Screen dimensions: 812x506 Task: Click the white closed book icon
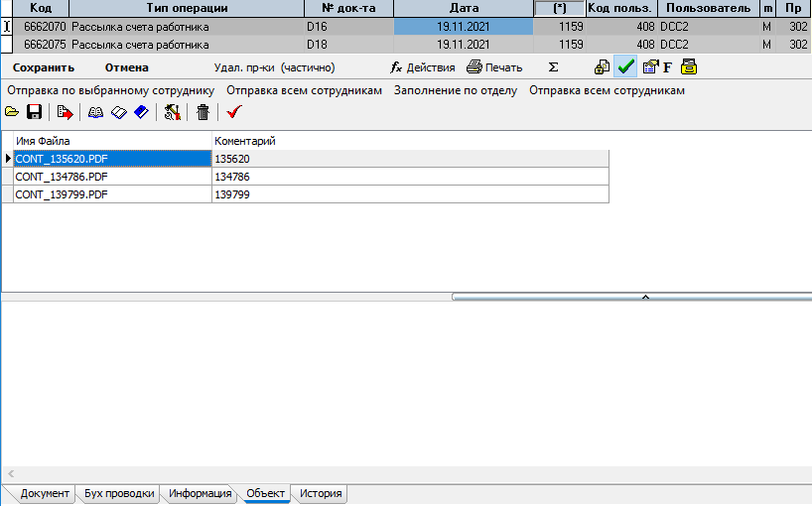point(119,112)
